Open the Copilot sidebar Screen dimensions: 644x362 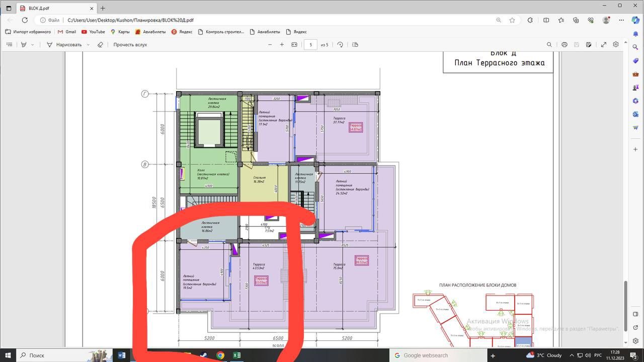[x=635, y=20]
